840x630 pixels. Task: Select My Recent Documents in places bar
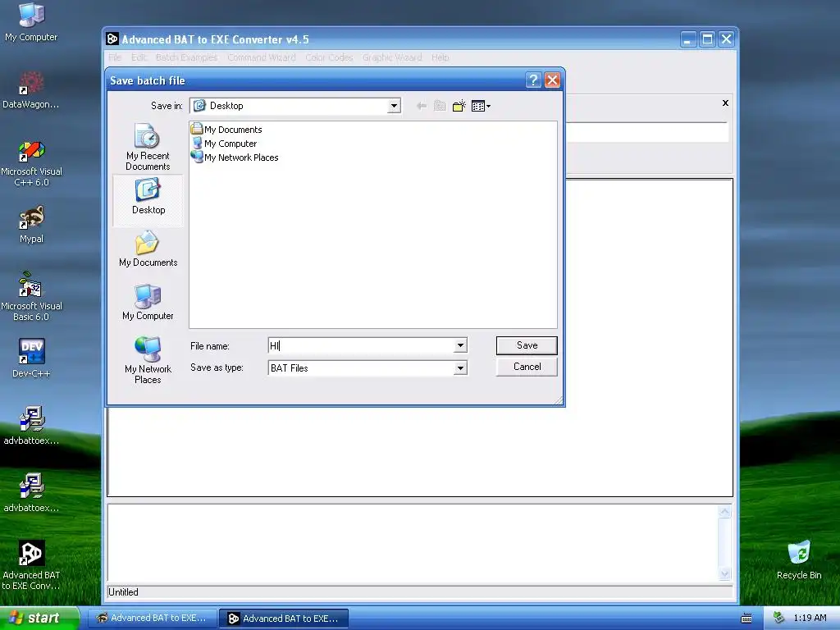[148, 147]
